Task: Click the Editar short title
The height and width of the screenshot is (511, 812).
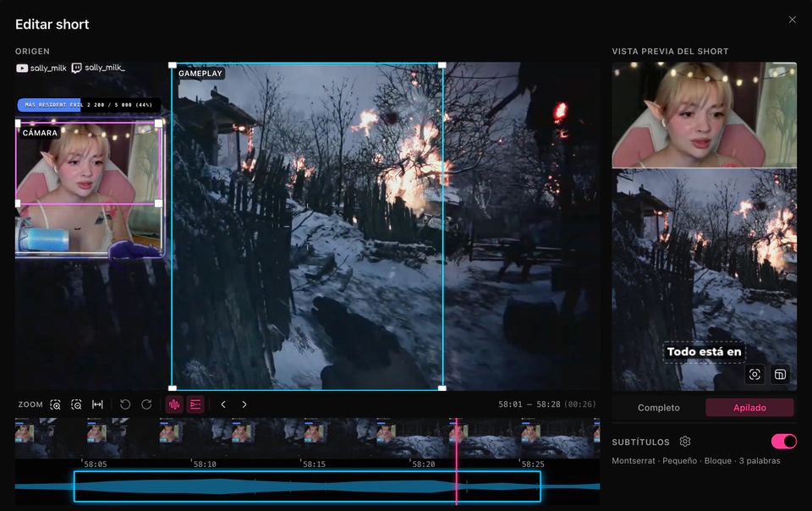Action: pos(52,25)
